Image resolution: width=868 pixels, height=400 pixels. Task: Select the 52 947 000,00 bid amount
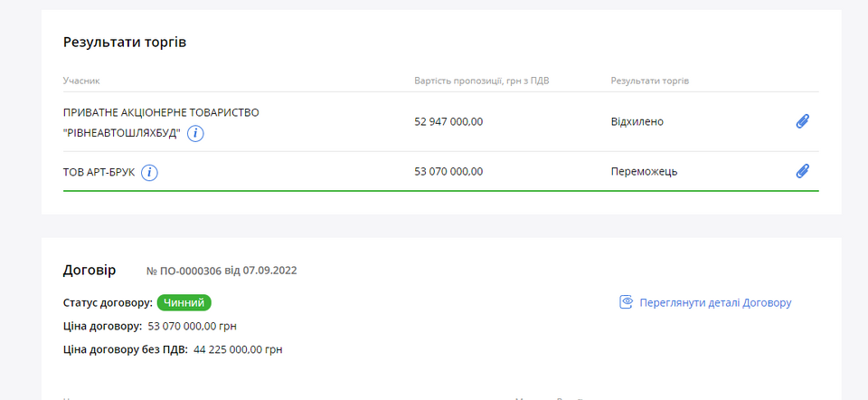tap(448, 121)
